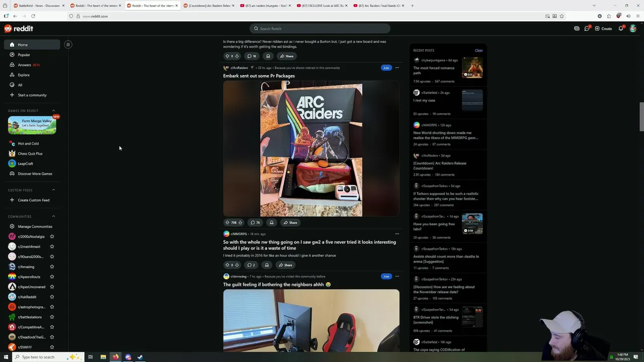Viewport: 644px width, 362px height.
Task: Open comments on Embark Pr Packages post
Action: click(x=255, y=222)
